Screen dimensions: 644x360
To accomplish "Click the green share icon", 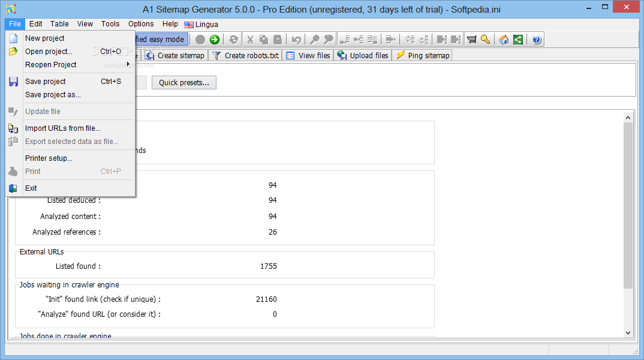I will [518, 40].
